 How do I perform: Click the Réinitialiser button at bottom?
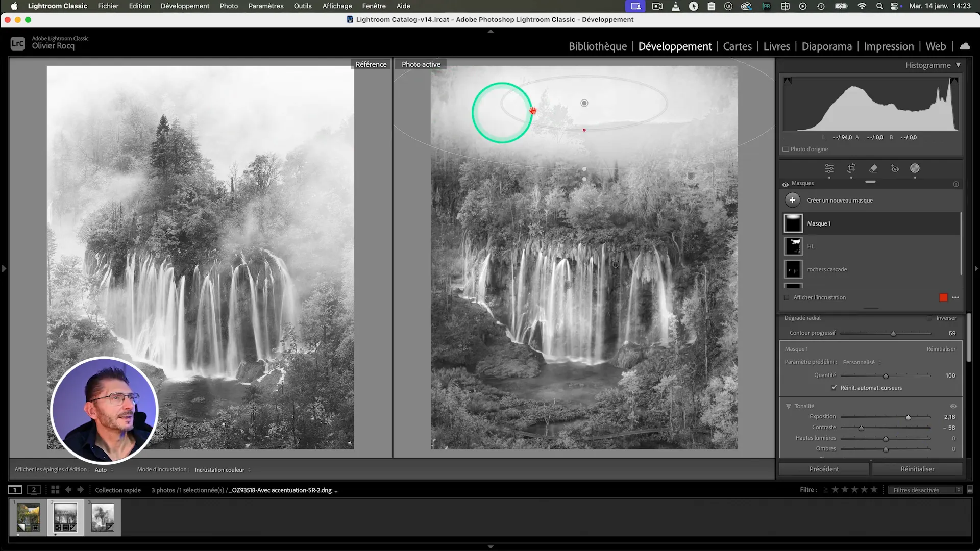pos(917,469)
